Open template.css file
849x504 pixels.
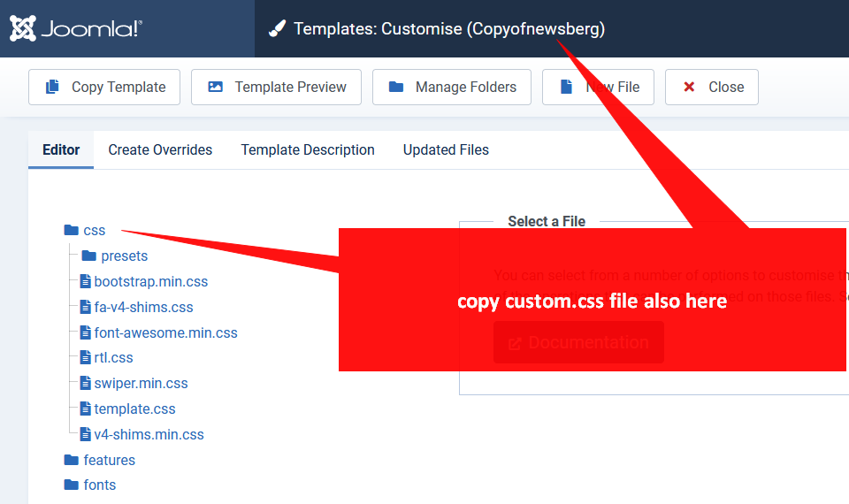(134, 409)
